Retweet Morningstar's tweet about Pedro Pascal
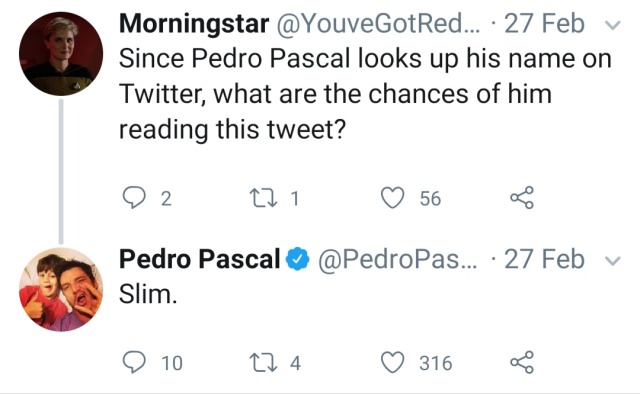The image size is (640, 395). pyautogui.click(x=263, y=198)
